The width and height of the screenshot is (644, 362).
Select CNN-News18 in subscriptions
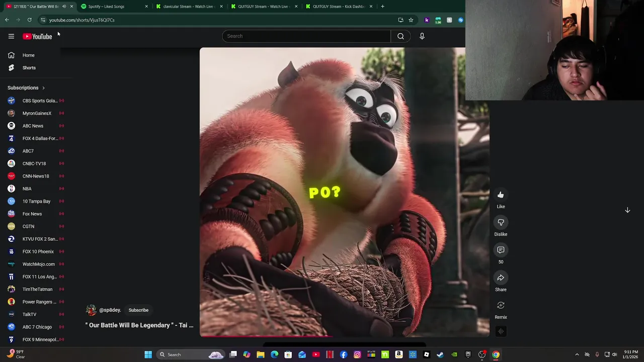[x=35, y=176]
